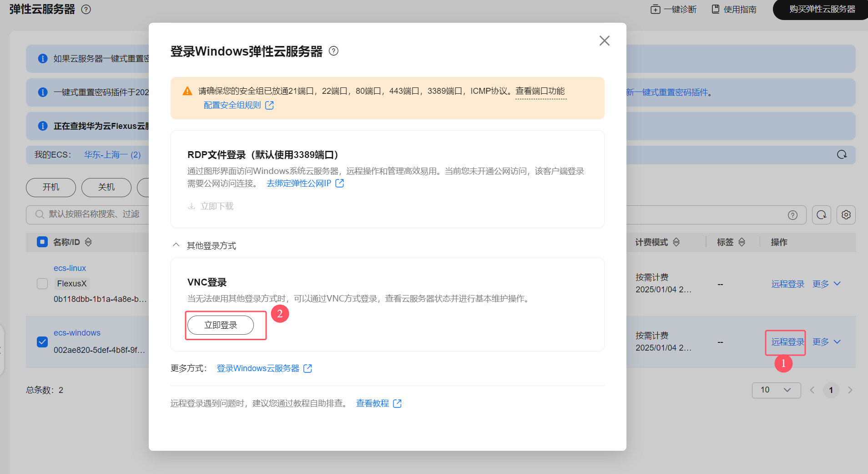This screenshot has height=474, width=868.
Task: Open help icon beside dialog title
Action: [x=333, y=51]
